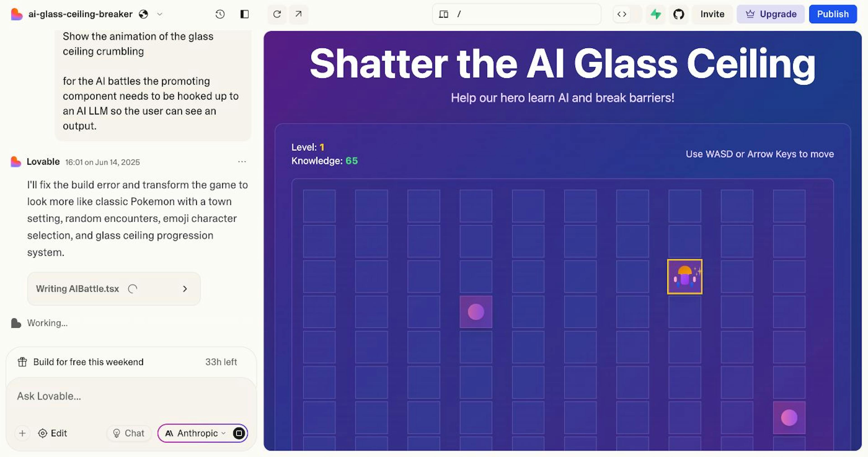Screen dimensions: 868x457
Task: Toggle Chat mode on
Action: (129, 433)
